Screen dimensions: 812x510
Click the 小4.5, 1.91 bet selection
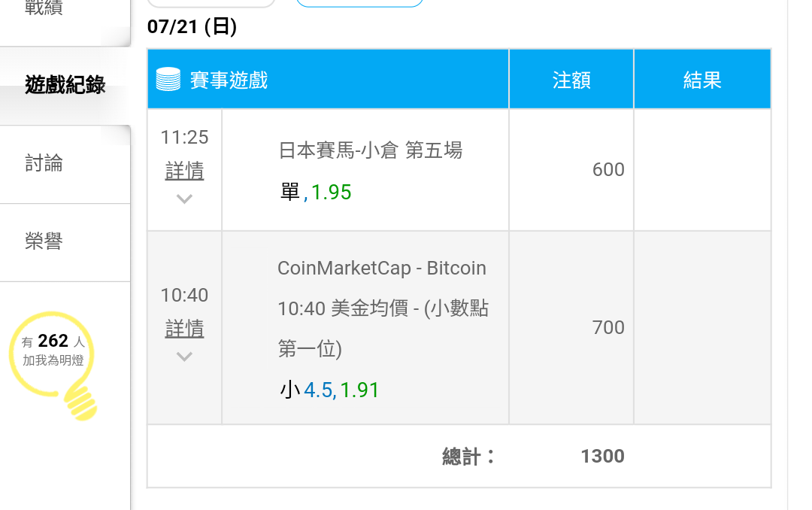pyautogui.click(x=329, y=390)
